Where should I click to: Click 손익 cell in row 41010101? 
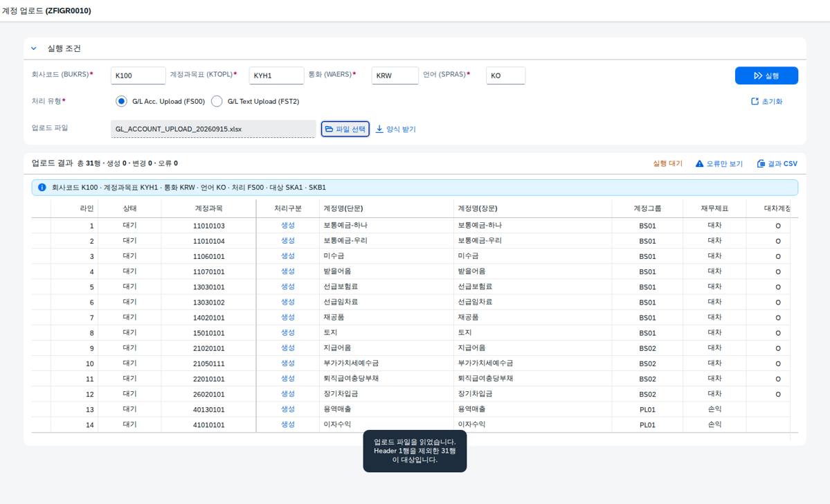[714, 424]
